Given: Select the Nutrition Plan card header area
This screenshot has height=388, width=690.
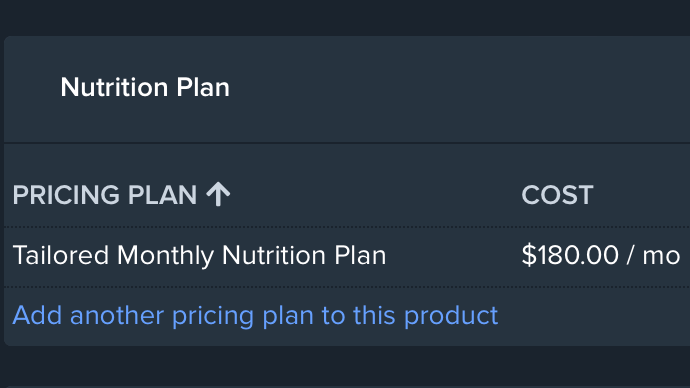Looking at the screenshot, I should coord(347,89).
